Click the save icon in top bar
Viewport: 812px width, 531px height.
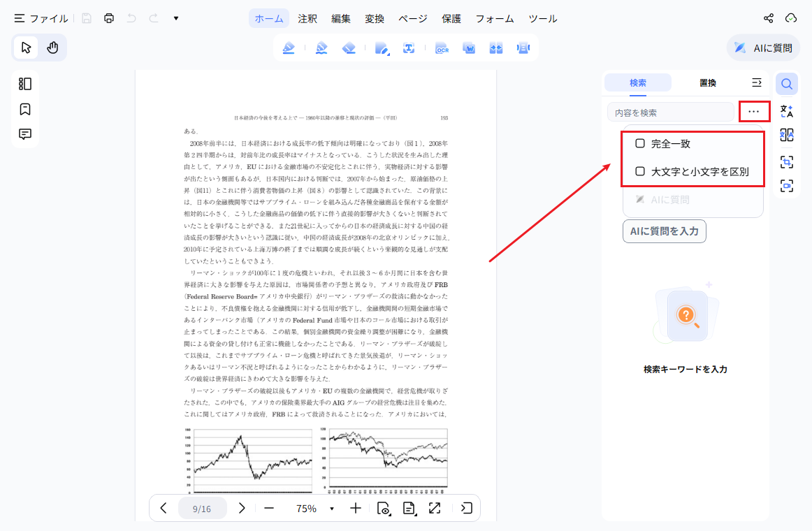tap(87, 19)
